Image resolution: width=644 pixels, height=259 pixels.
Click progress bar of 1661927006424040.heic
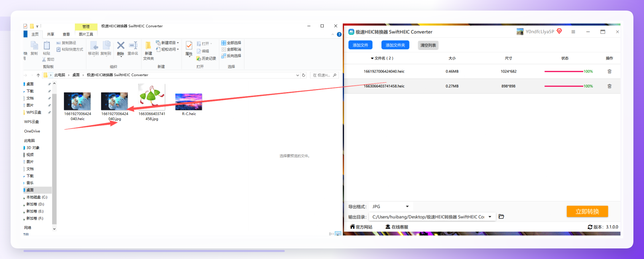pyautogui.click(x=564, y=71)
